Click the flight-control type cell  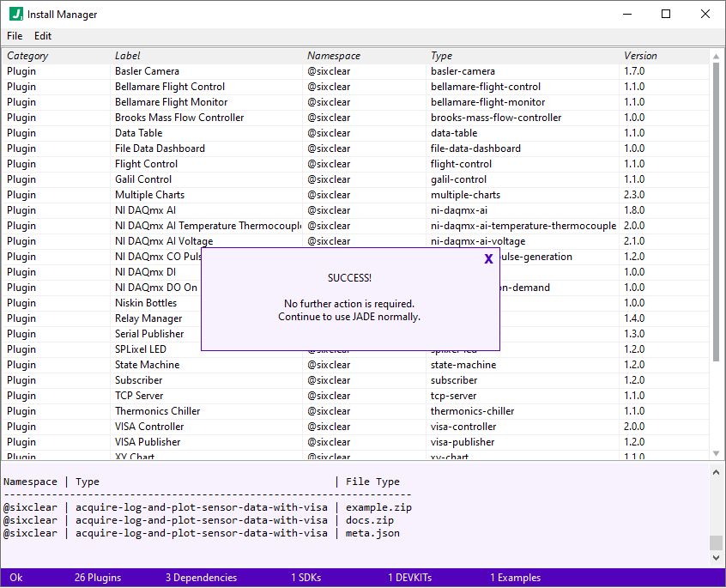[461, 164]
